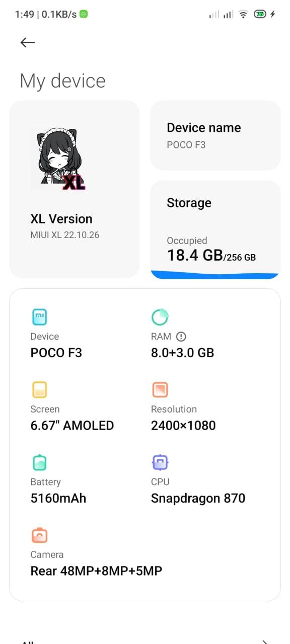Screen dimensions: 290x644
Task: Tap the blue storage usage bar
Action: point(215,275)
